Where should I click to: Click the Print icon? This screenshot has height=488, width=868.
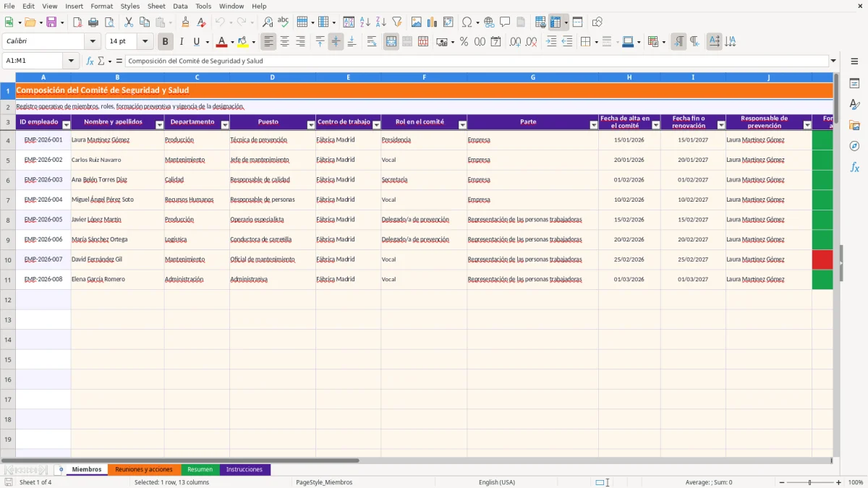[x=93, y=22]
